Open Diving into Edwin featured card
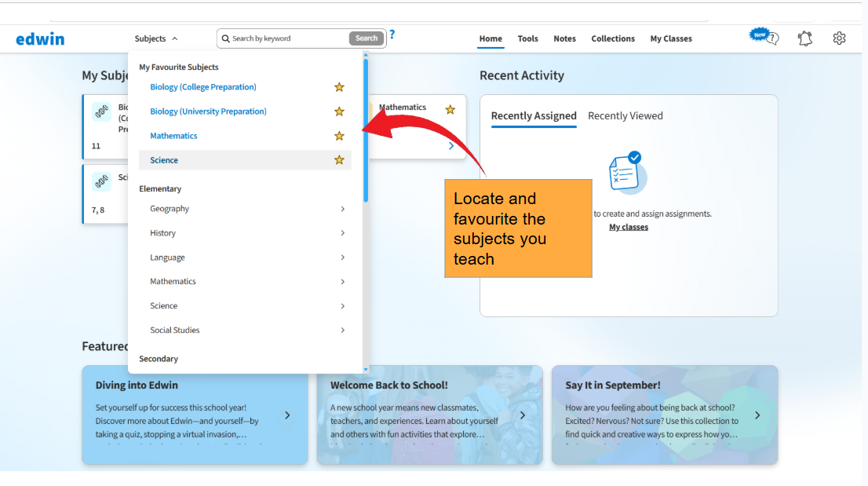 coord(195,415)
